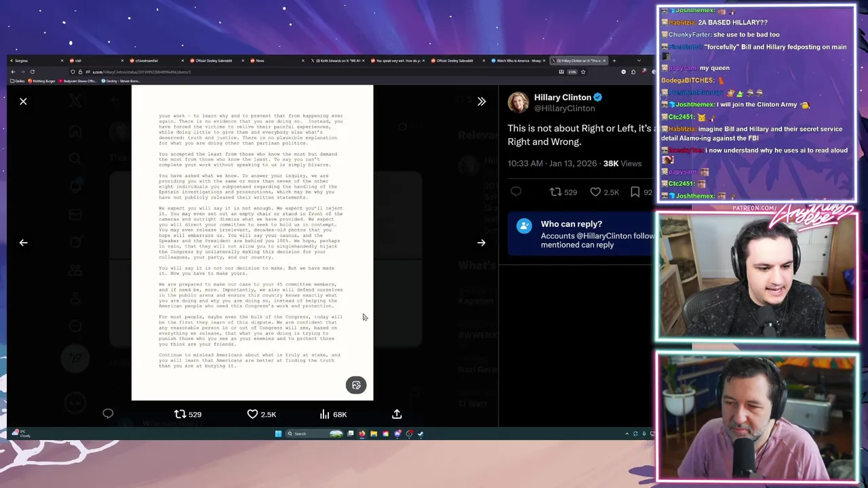Image resolution: width=868 pixels, height=488 pixels.
Task: Click the letter image in the viewer
Action: (x=252, y=243)
